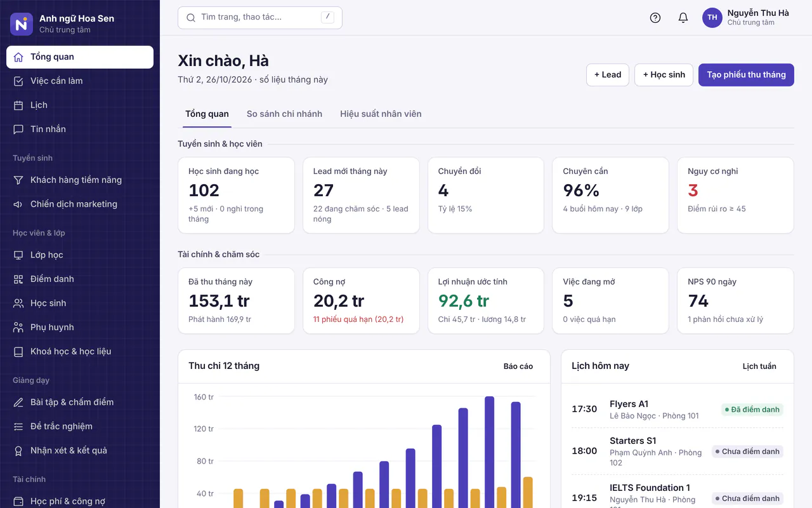Click the Lịch calendar icon
812x508 pixels.
point(18,105)
